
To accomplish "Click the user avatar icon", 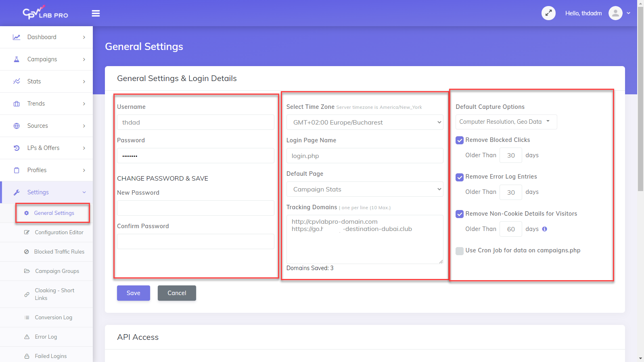I will (615, 13).
